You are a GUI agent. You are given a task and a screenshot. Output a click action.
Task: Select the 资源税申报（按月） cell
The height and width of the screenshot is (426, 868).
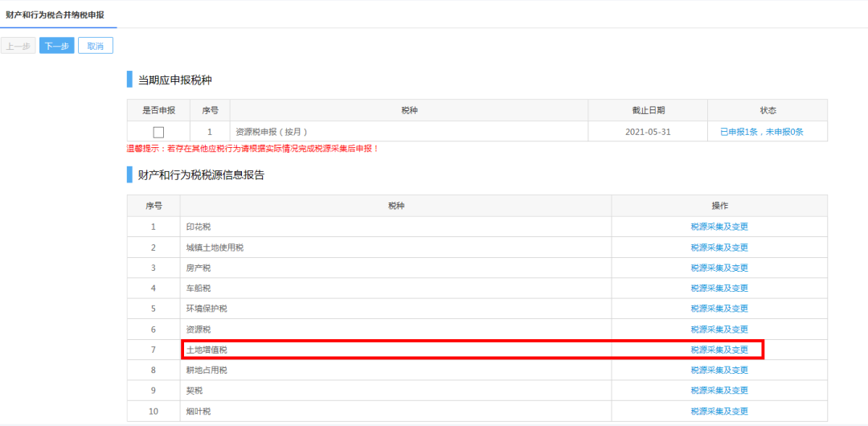pyautogui.click(x=409, y=132)
